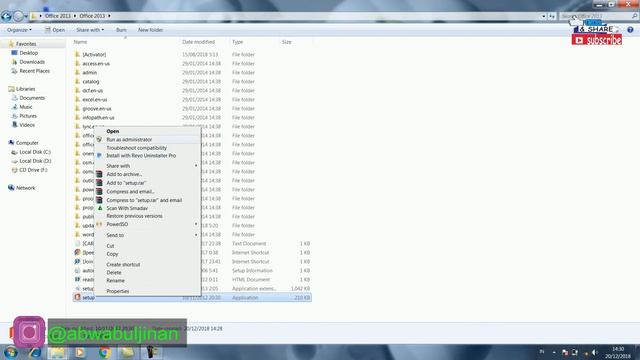Click the Windows Start button
640x360 pixels.
click(11, 352)
